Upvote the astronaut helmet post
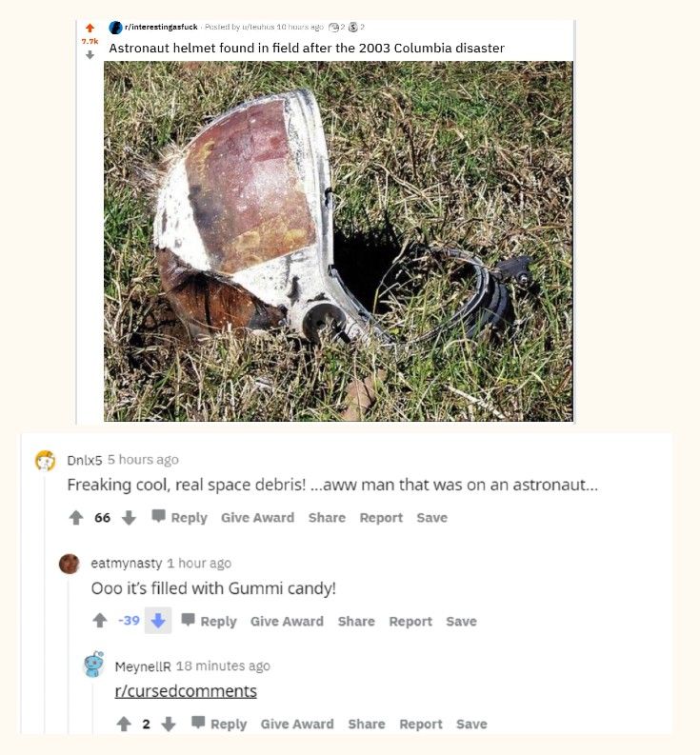The image size is (700, 755). point(90,28)
